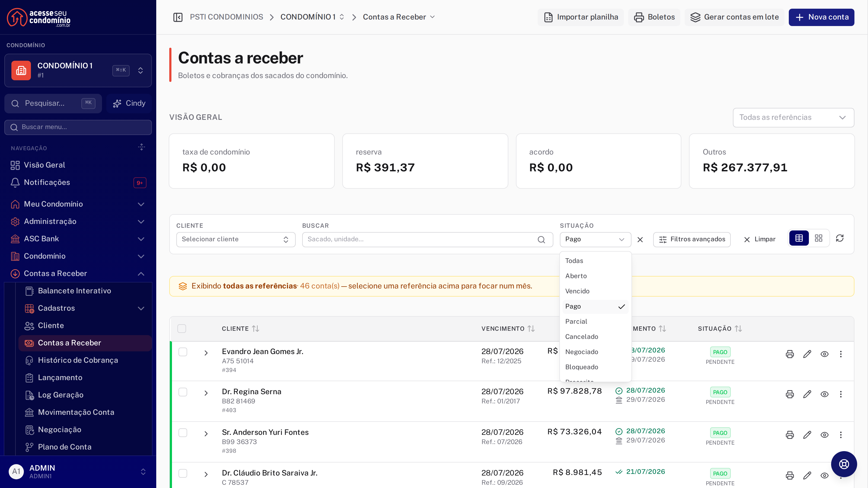Image resolution: width=868 pixels, height=488 pixels.
Task: Open Boletos button in header
Action: pyautogui.click(x=654, y=17)
